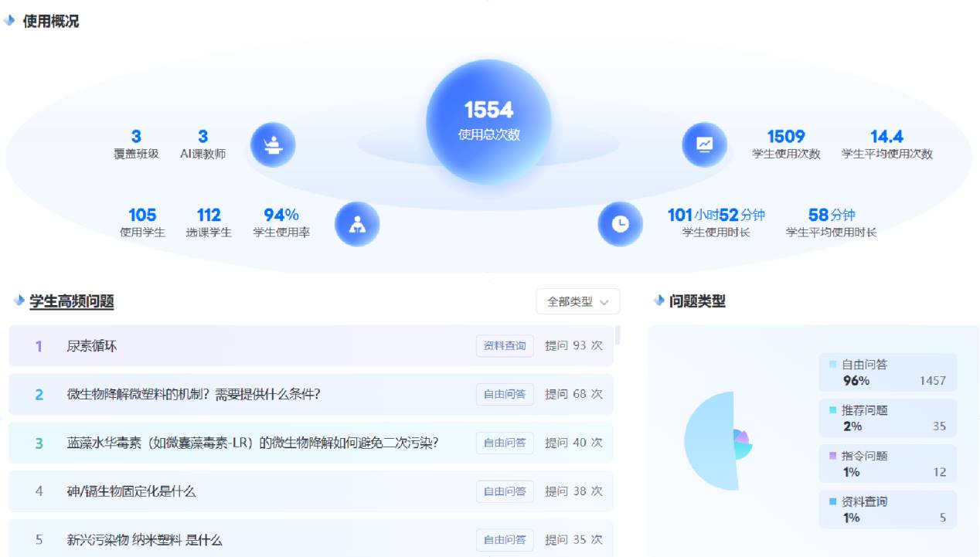Click the clock icon beside 学生使用时长
The width and height of the screenshot is (980, 557).
[x=620, y=224]
